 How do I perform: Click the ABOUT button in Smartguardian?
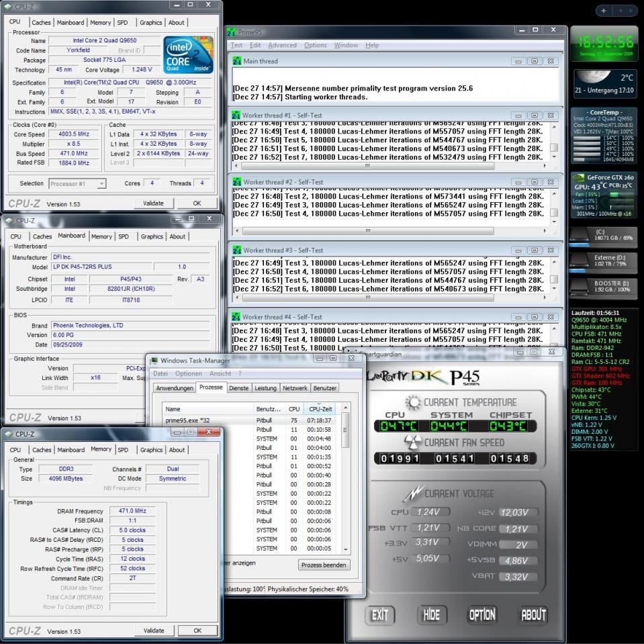click(x=533, y=615)
